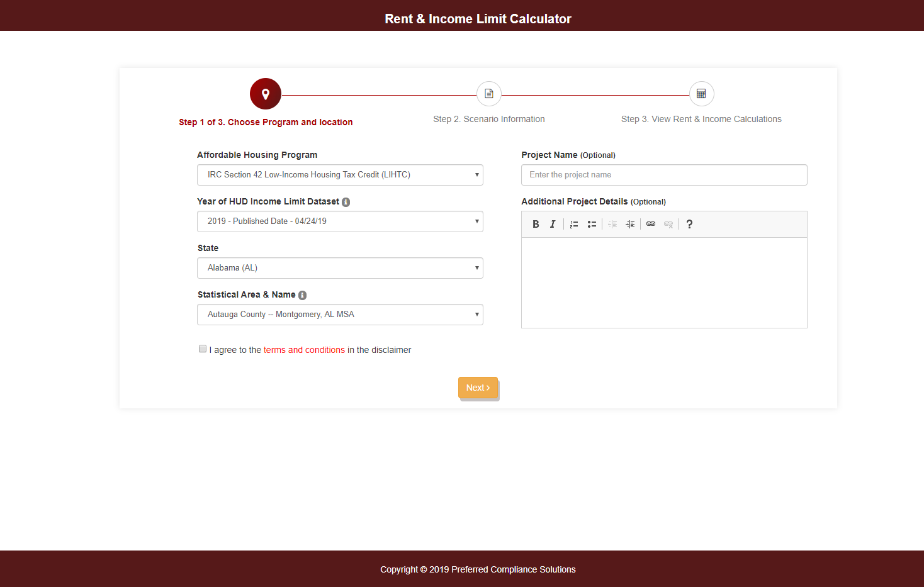This screenshot has width=924, height=587.
Task: Toggle italic formatting in the editor
Action: 553,224
